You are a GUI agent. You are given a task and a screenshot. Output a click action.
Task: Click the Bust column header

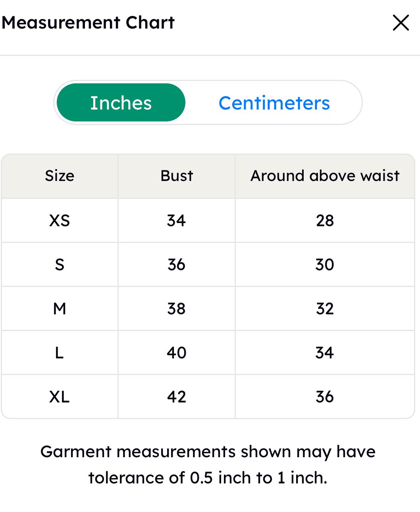tap(177, 176)
